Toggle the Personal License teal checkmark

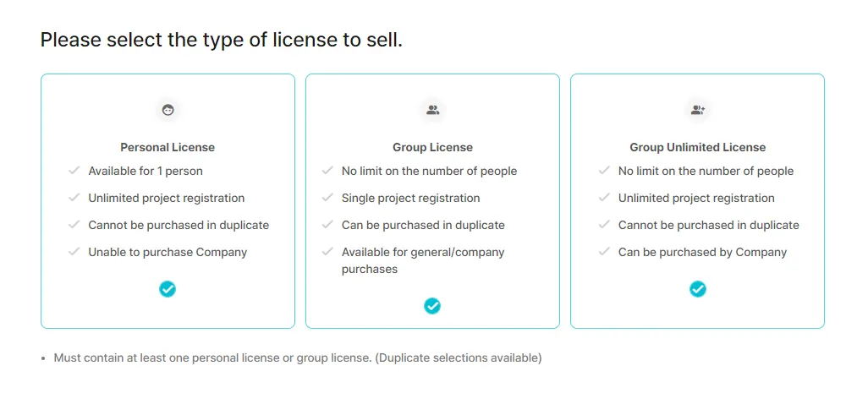[x=168, y=289]
